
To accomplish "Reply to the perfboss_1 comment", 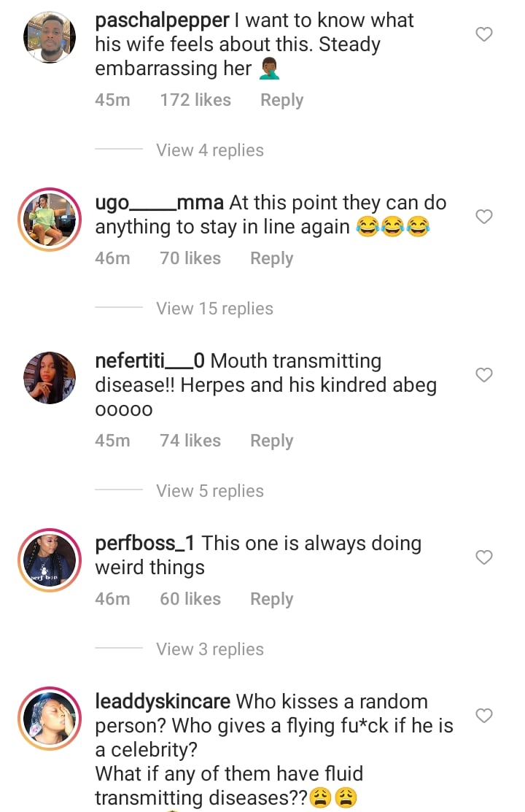I will [271, 599].
